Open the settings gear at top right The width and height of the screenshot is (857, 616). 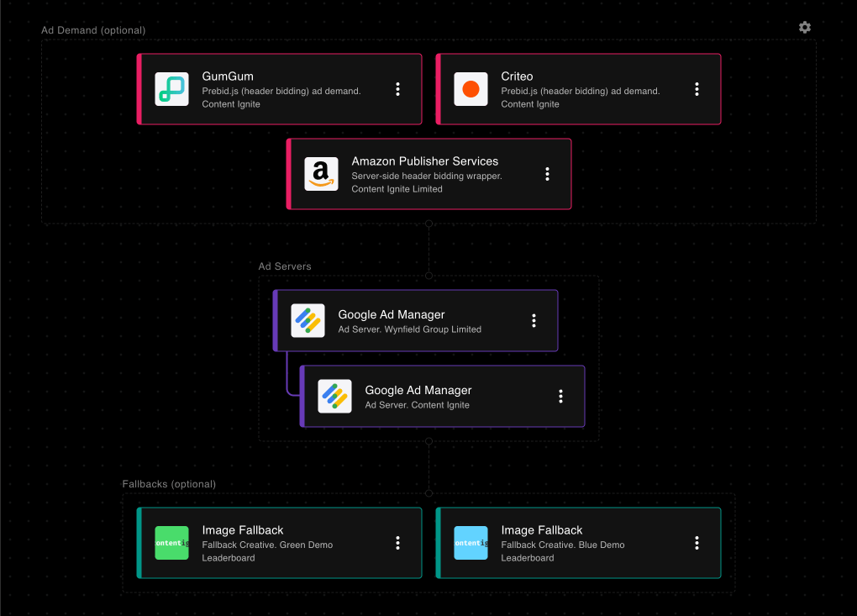(804, 27)
